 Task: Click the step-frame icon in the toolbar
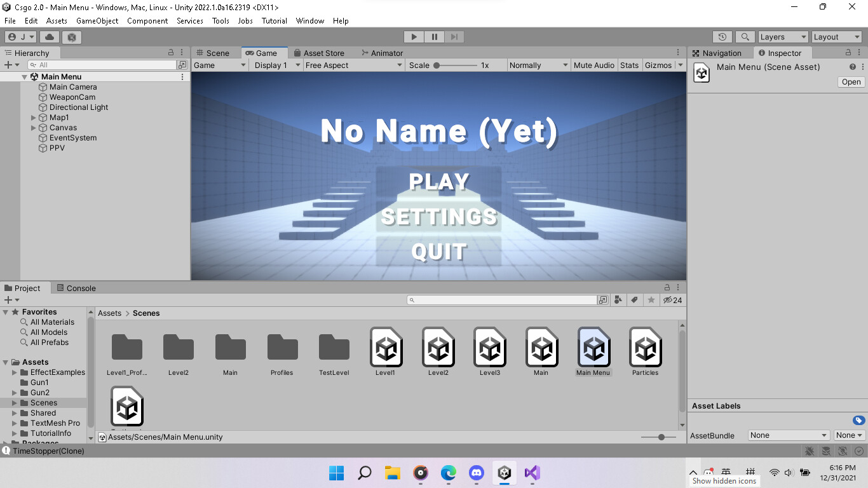coord(454,36)
